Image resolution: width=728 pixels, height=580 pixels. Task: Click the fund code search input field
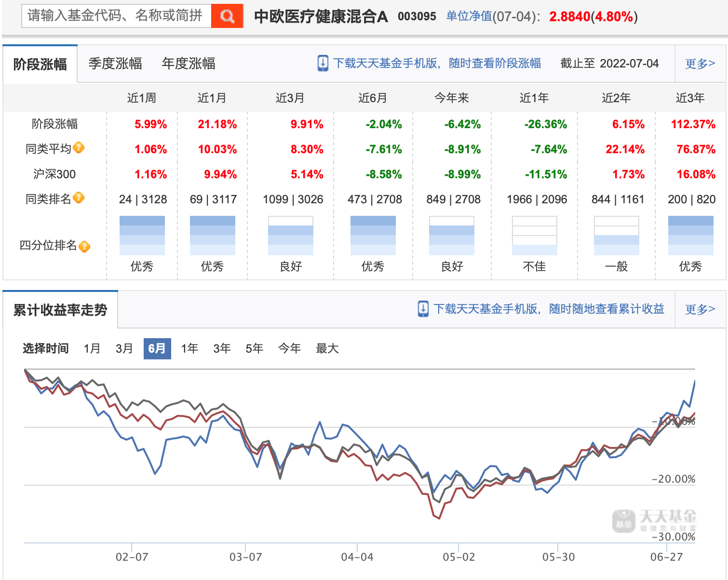pyautogui.click(x=116, y=16)
